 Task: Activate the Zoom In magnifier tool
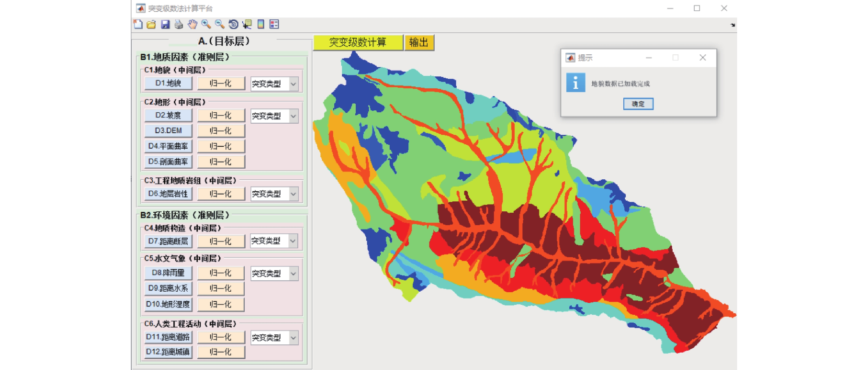pyautogui.click(x=206, y=24)
